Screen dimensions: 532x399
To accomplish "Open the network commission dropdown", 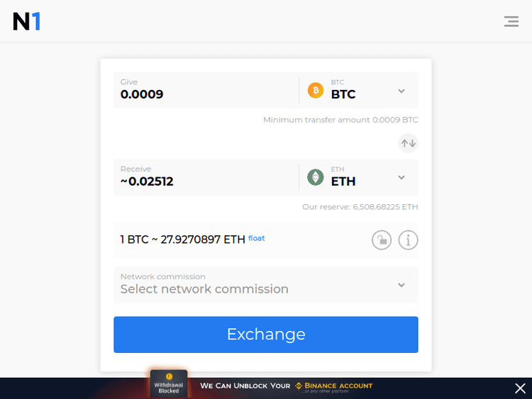I will (266, 285).
